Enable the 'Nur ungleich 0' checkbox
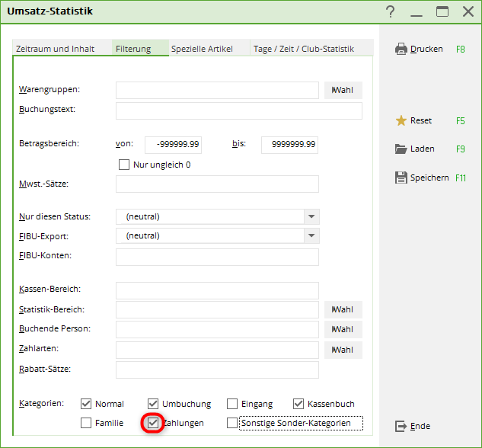482x448 pixels. coord(124,165)
